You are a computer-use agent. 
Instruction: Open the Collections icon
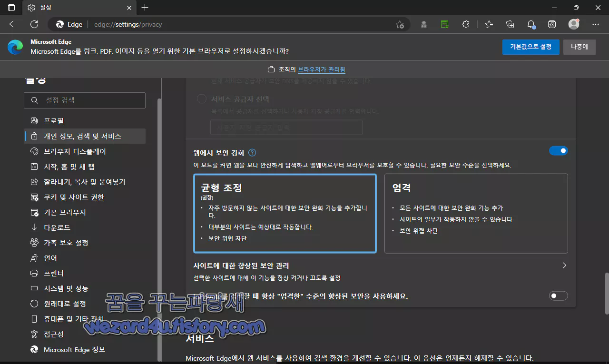tap(510, 24)
